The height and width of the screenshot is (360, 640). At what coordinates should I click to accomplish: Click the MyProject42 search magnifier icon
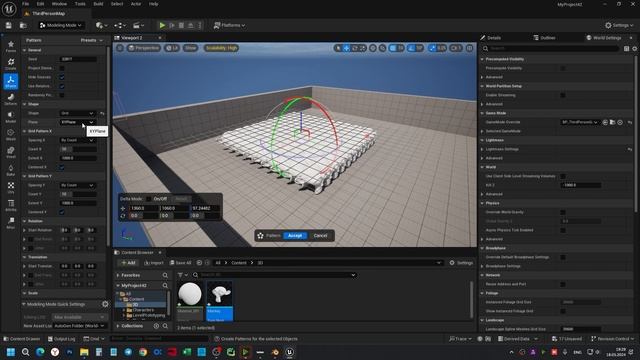(165, 285)
